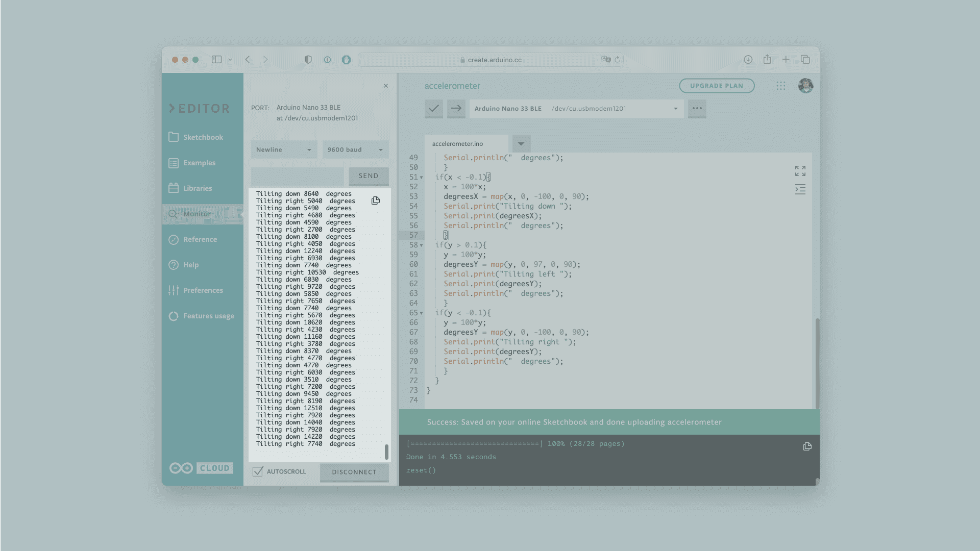This screenshot has height=551, width=980.
Task: Open the Newline line-ending dropdown
Action: click(284, 150)
